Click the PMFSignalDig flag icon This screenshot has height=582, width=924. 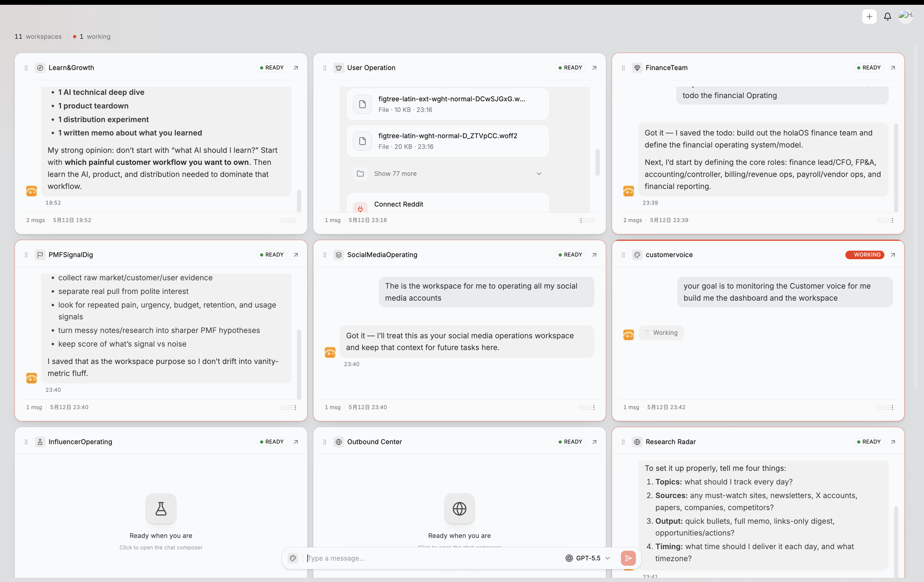[x=40, y=255]
